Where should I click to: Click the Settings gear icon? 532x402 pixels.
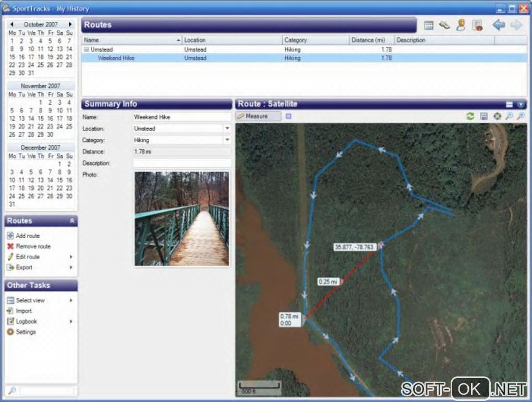10,332
